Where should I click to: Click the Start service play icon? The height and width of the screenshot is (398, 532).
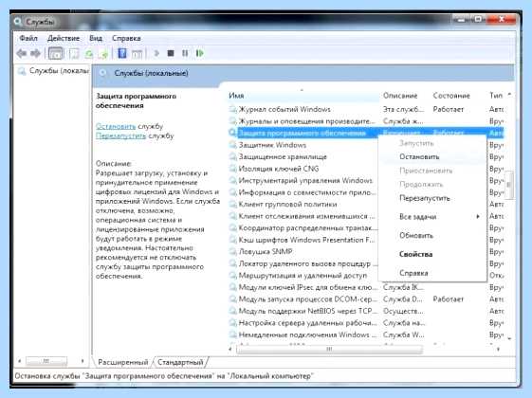click(156, 53)
